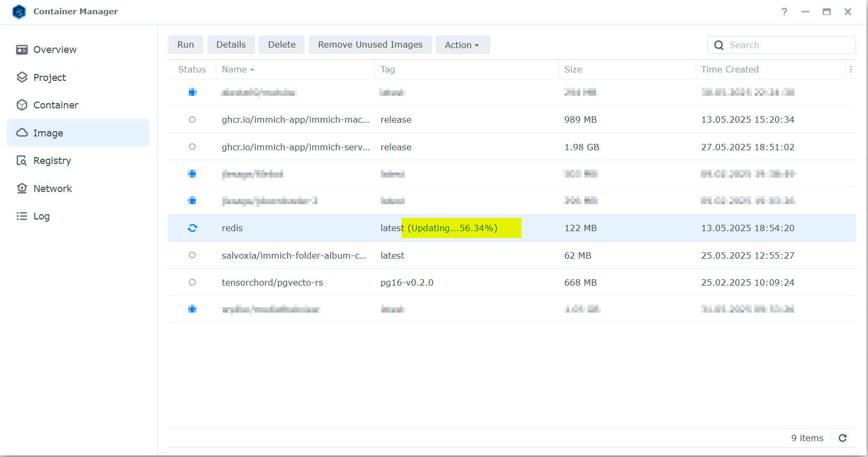
Task: Click the Log list icon
Action: pos(22,216)
